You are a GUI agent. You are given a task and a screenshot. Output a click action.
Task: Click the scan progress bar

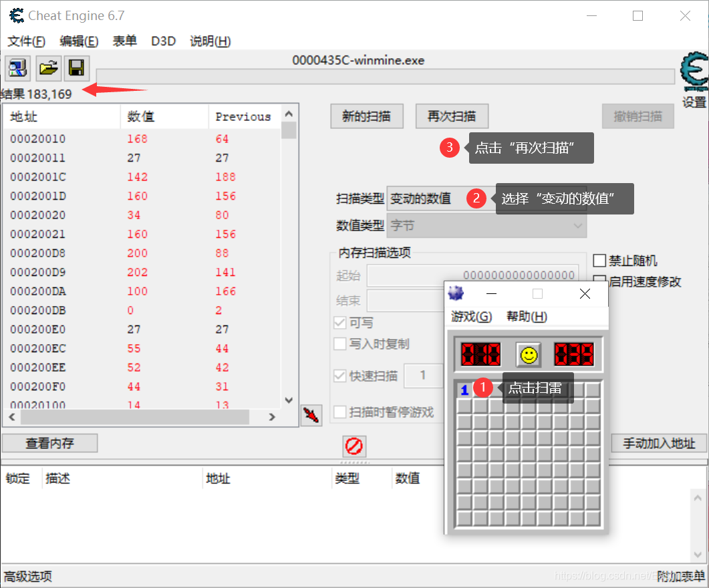[x=386, y=76]
